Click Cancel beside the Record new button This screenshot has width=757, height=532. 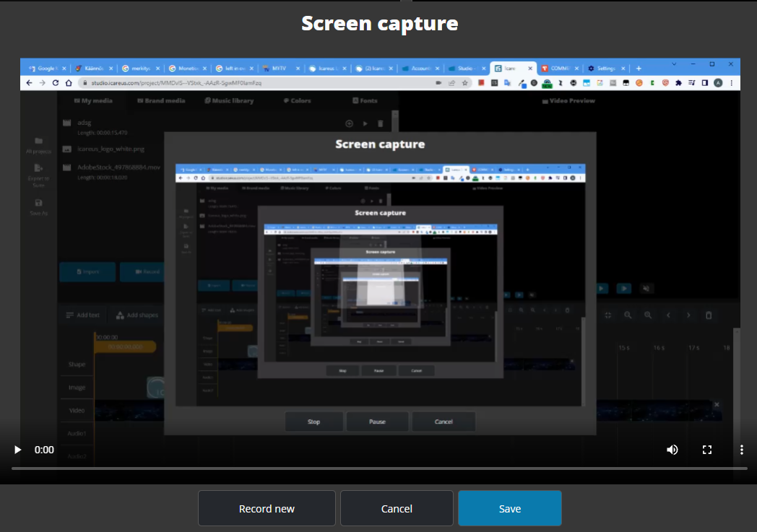coord(397,509)
